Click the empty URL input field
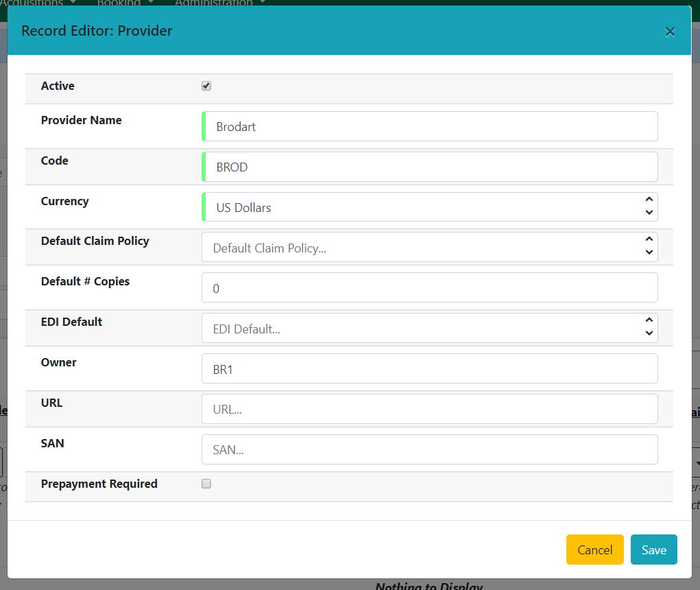Viewport: 700px width, 590px height. 429,409
